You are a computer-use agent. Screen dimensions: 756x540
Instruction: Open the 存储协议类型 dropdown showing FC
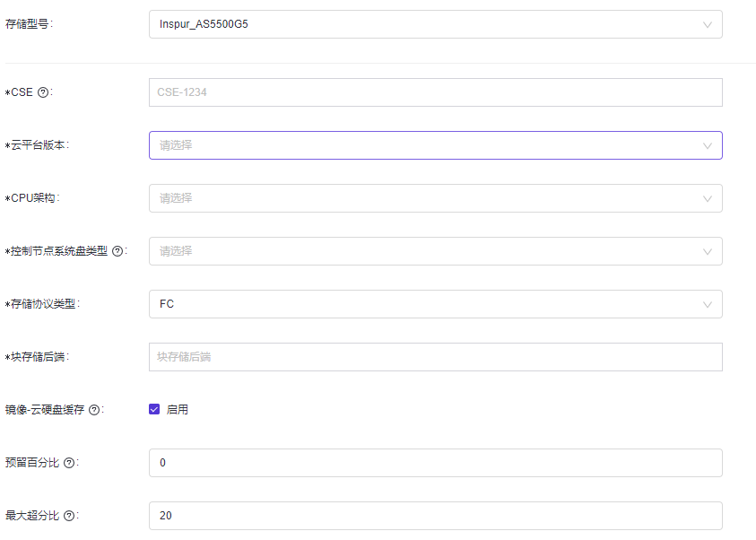coord(421,304)
